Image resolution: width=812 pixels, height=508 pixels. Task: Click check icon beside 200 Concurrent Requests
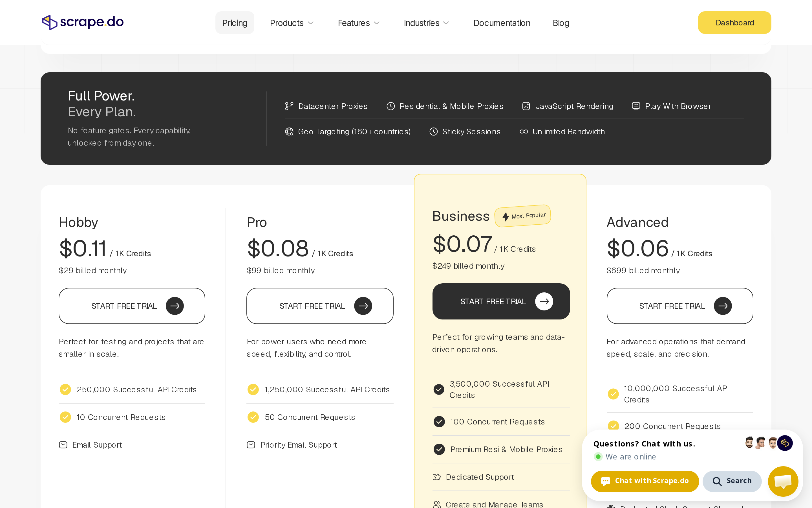pos(613,425)
